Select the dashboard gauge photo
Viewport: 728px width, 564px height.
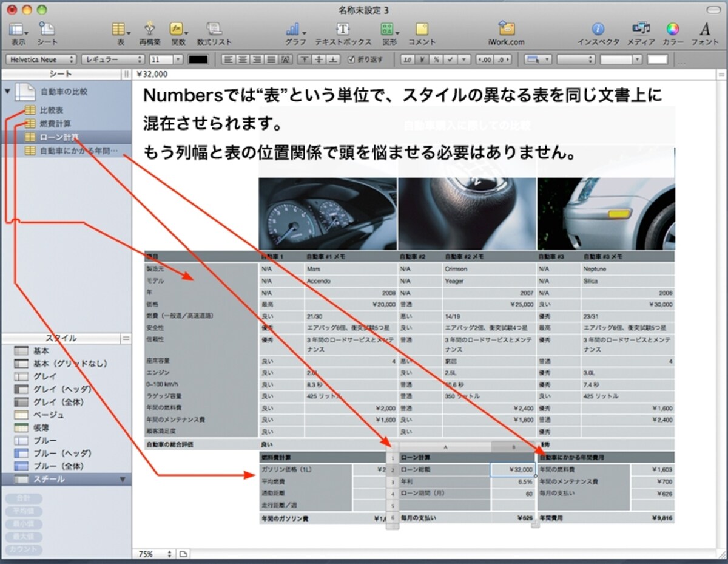tap(328, 214)
